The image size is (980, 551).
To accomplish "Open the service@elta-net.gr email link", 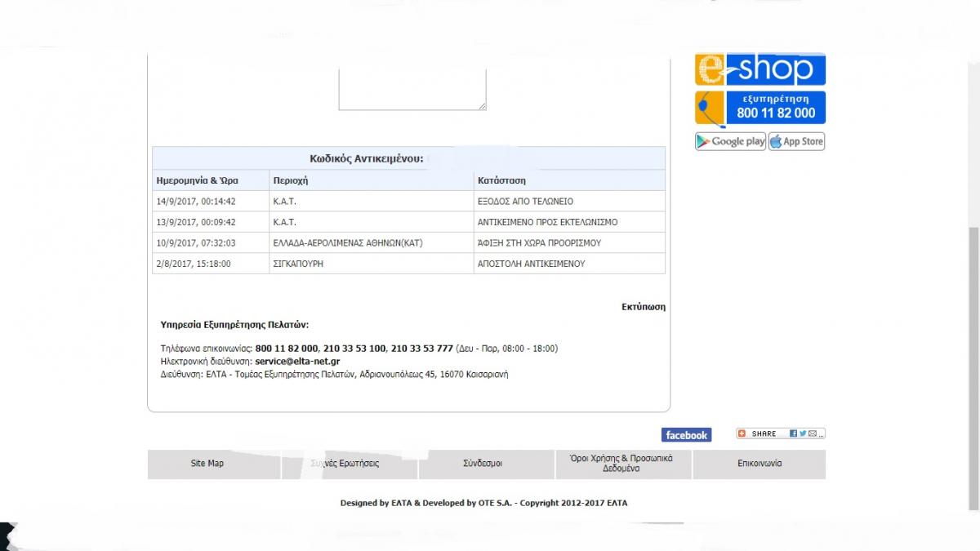I will 297,361.
